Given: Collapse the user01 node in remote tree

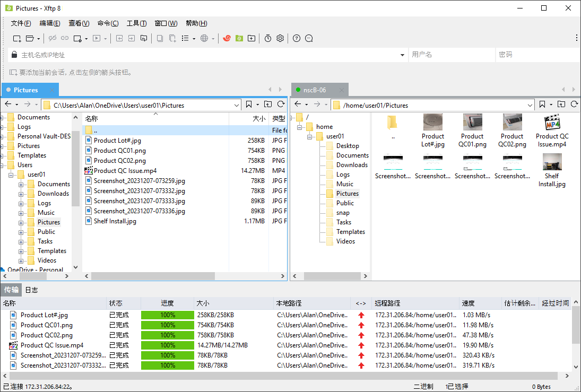Looking at the screenshot, I should pos(310,136).
